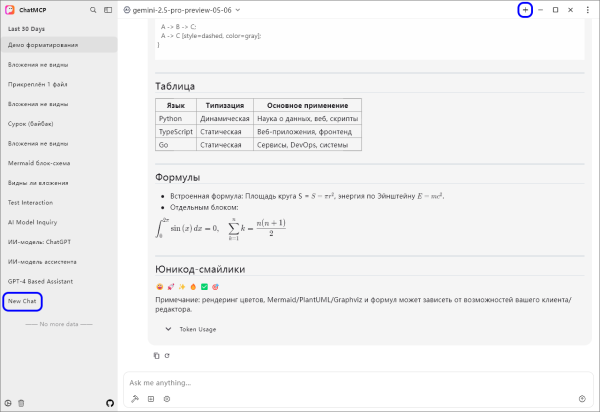The height and width of the screenshot is (412, 600).
Task: Start a new chat with plus icon
Action: [x=525, y=9]
